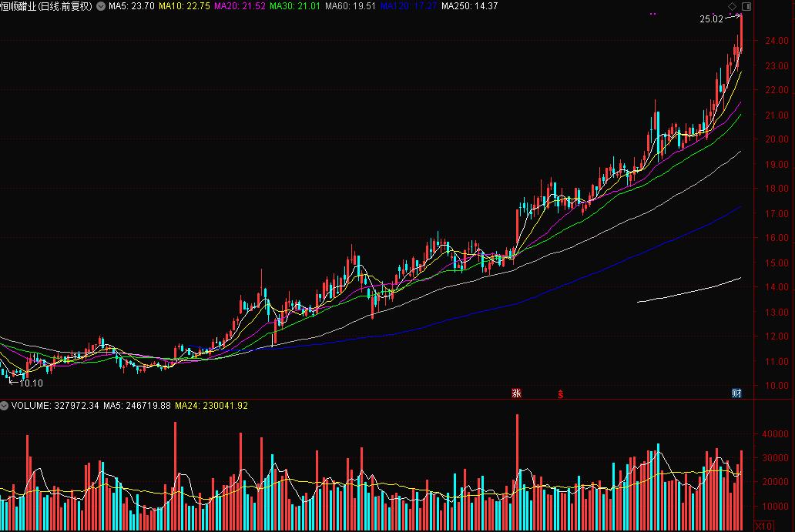Click the X10 scale box
Screen dimensions: 795x532
point(763,526)
